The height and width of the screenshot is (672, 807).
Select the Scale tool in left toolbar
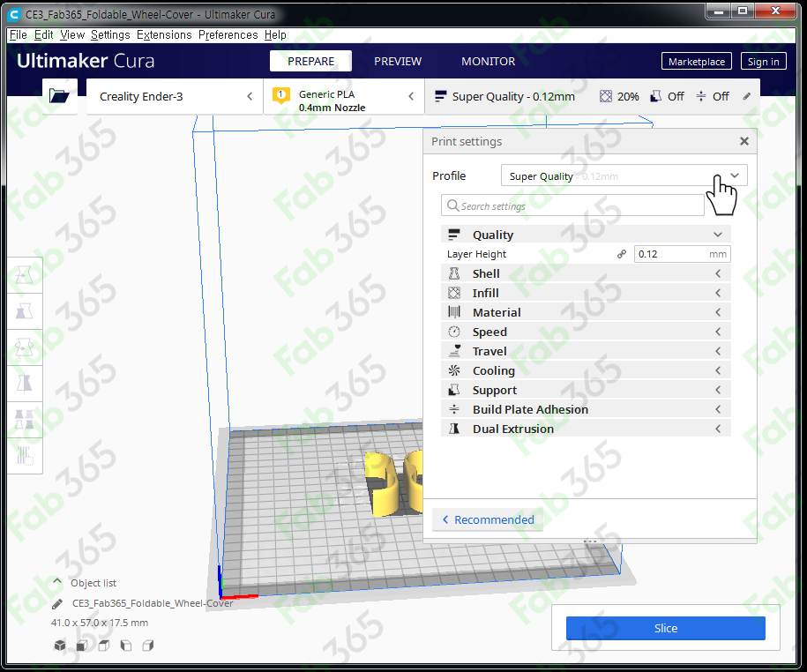tap(24, 311)
